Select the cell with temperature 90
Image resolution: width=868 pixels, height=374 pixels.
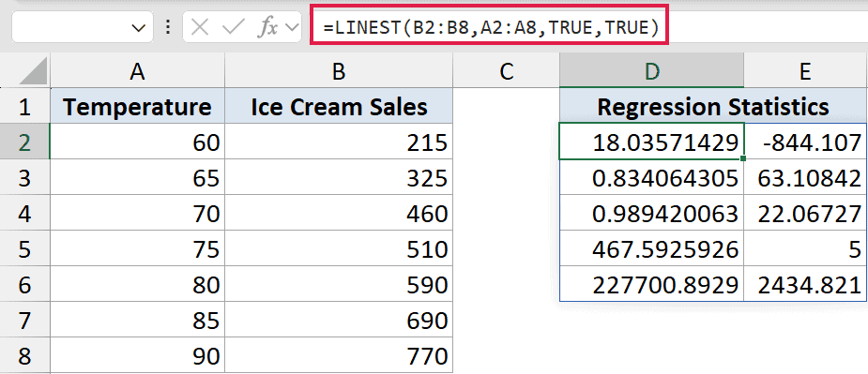point(137,355)
